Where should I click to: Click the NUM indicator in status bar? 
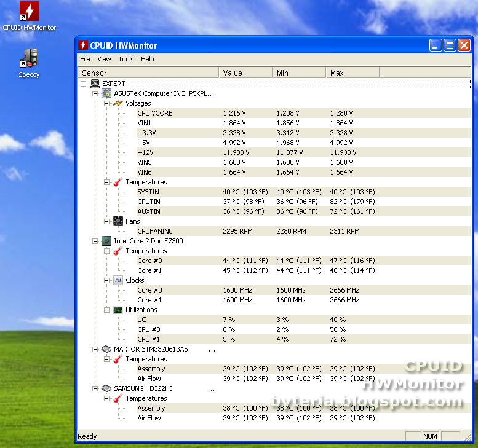tap(430, 436)
